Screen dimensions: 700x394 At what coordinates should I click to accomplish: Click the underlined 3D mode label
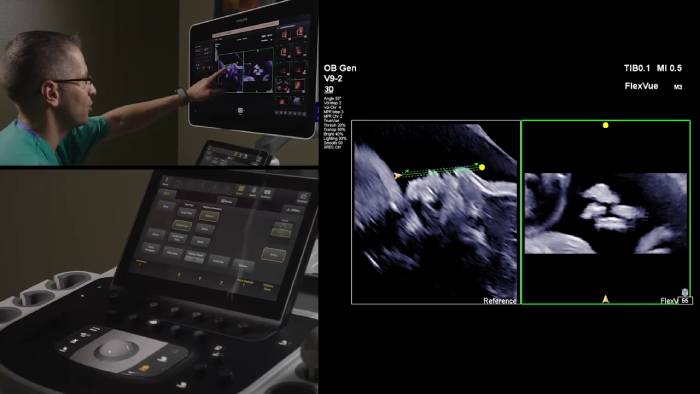click(x=329, y=90)
